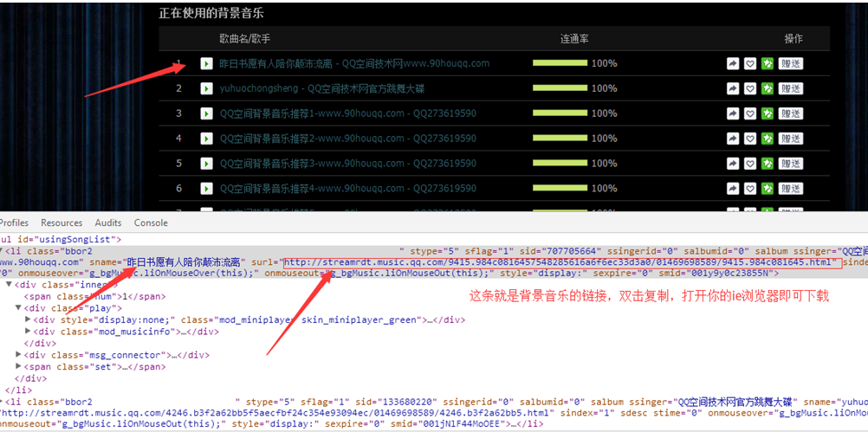Switch to the Console tab
Viewport: 868px width, 432px height.
coord(151,222)
